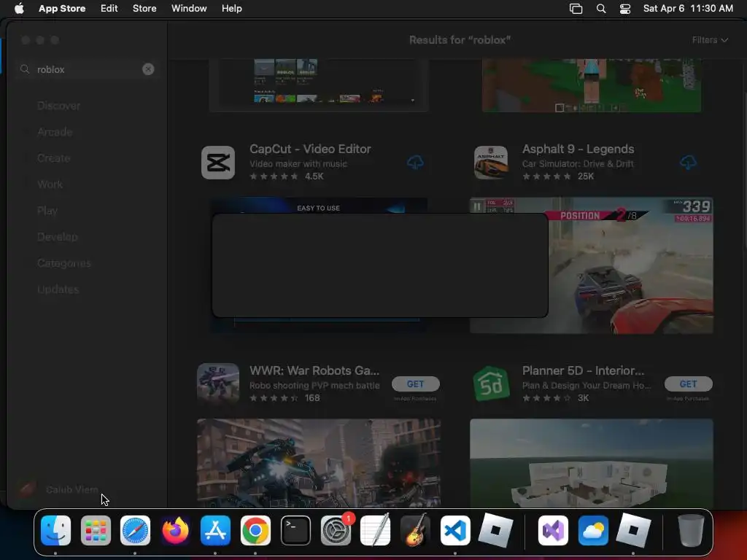
Task: Open the CapCut app icon
Action: pos(218,163)
